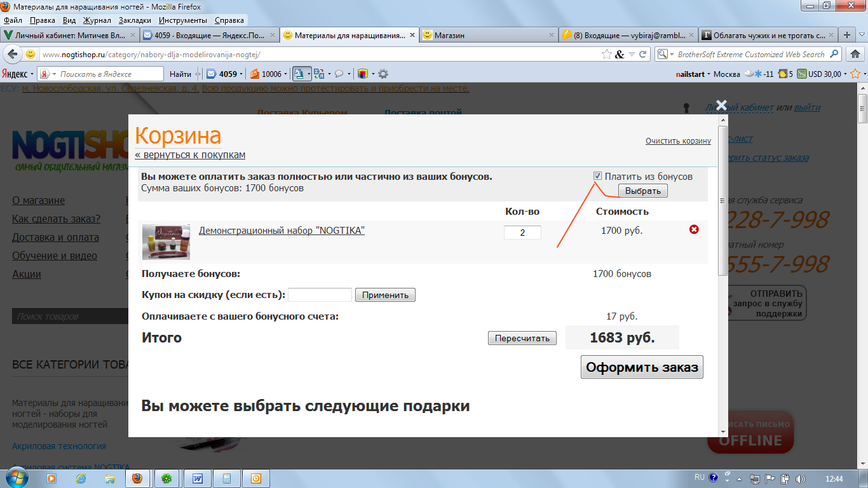
Task: Open Word from the taskbar
Action: pos(198,478)
